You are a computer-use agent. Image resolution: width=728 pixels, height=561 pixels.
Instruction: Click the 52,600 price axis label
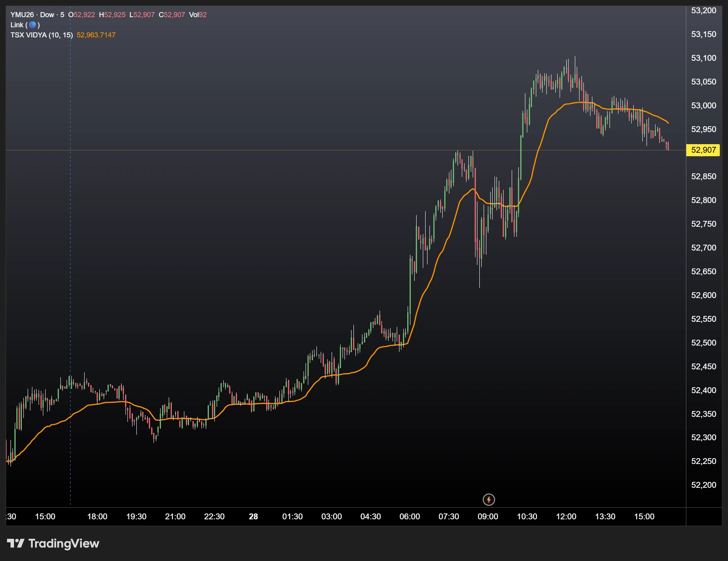(703, 295)
